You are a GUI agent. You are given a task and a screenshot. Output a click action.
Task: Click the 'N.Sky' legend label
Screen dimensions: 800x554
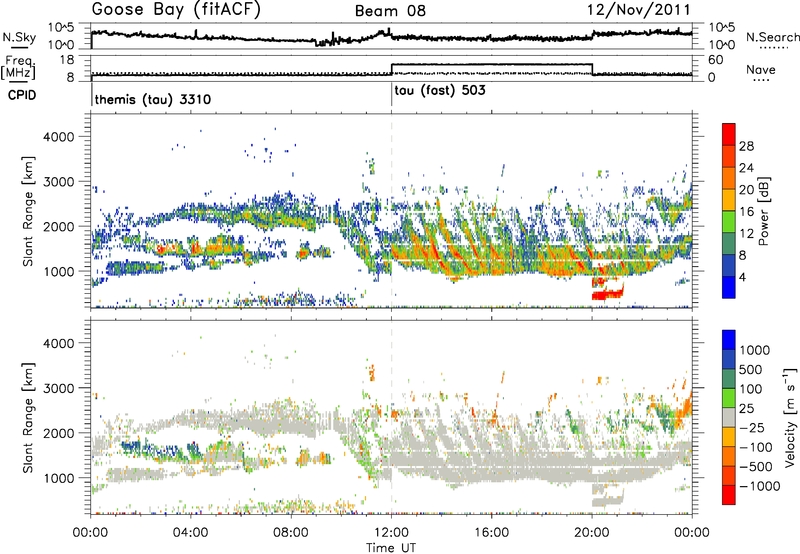tap(19, 38)
